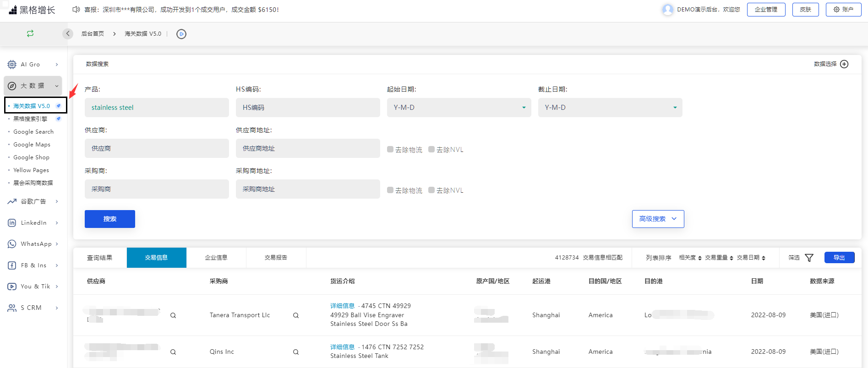Click the play video icon near breadcrumb
Image resolution: width=868 pixels, height=368 pixels.
(x=181, y=34)
